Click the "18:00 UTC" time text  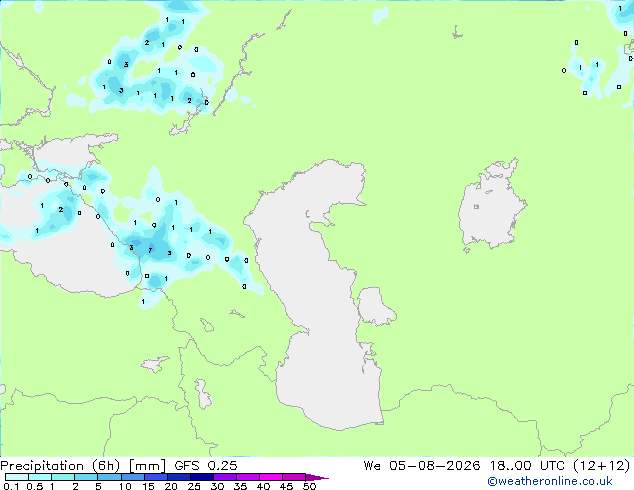coord(527,466)
